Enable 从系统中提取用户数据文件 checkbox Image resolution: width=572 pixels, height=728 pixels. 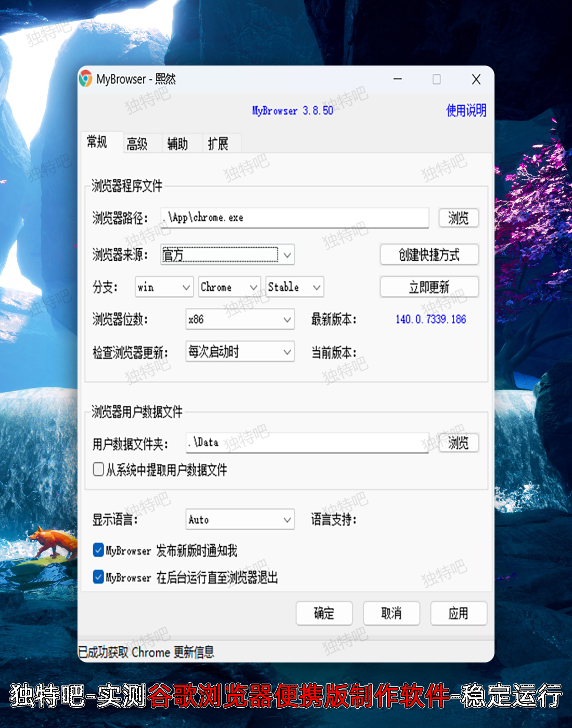(x=98, y=470)
